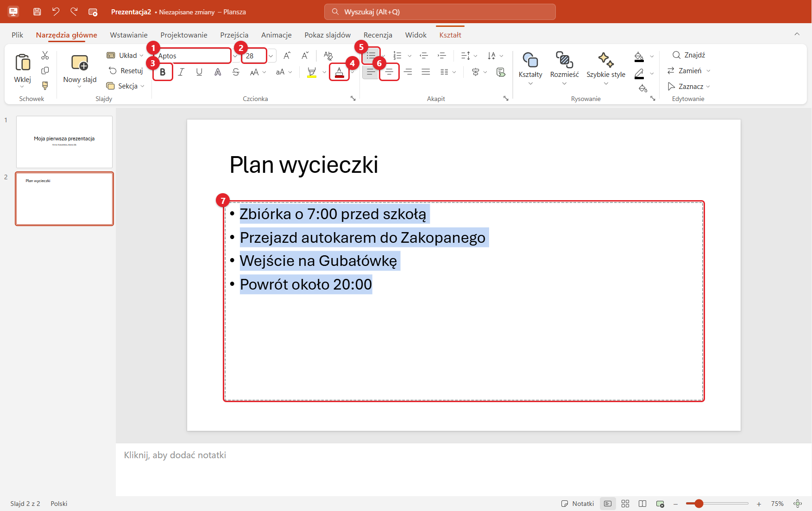Apply red font color button
Image resolution: width=812 pixels, height=511 pixels.
340,72
